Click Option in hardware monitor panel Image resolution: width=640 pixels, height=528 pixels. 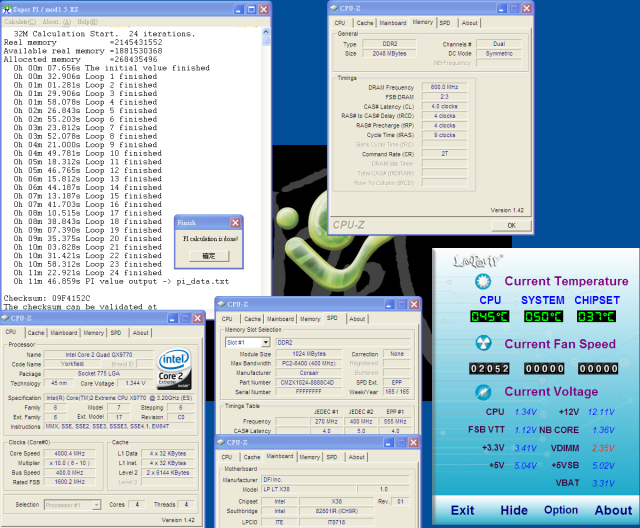point(561,510)
